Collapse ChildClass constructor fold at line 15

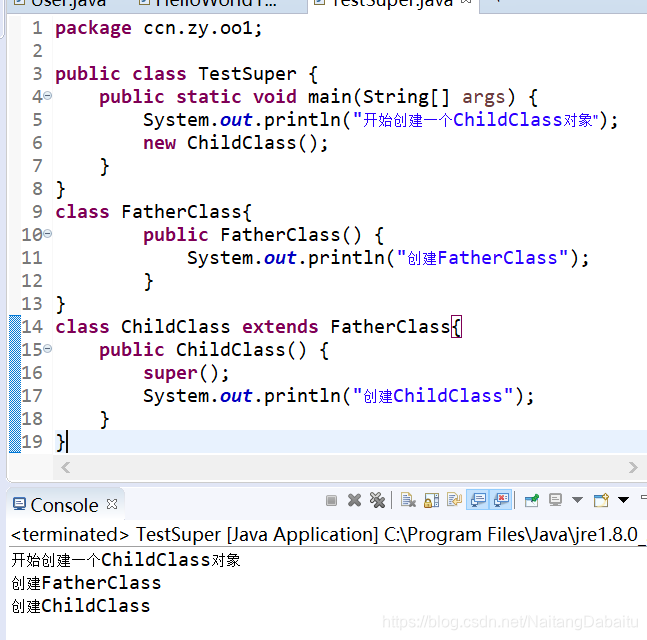click(48, 349)
